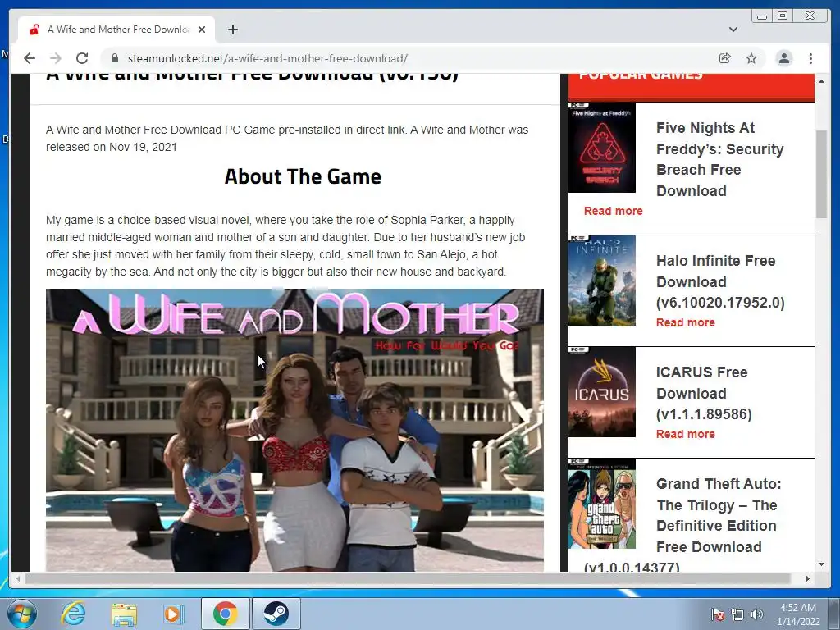Click 'Read more' under Halo Infinite
This screenshot has width=840, height=630.
pyautogui.click(x=686, y=322)
